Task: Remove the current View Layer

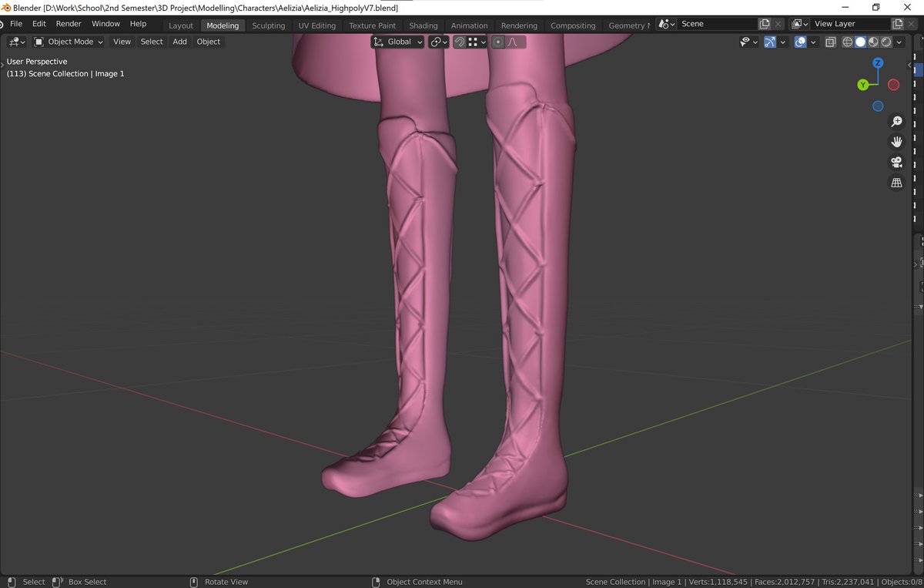Action: click(912, 24)
